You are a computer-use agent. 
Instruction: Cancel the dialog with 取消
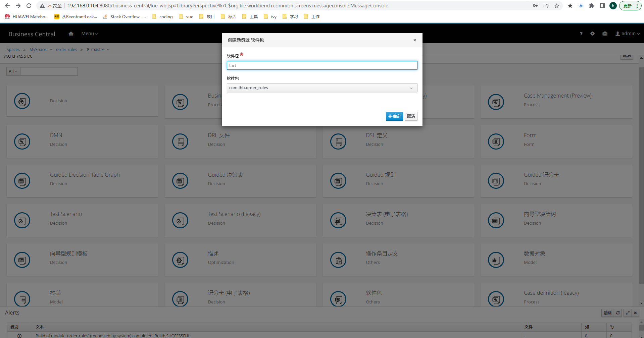(411, 116)
